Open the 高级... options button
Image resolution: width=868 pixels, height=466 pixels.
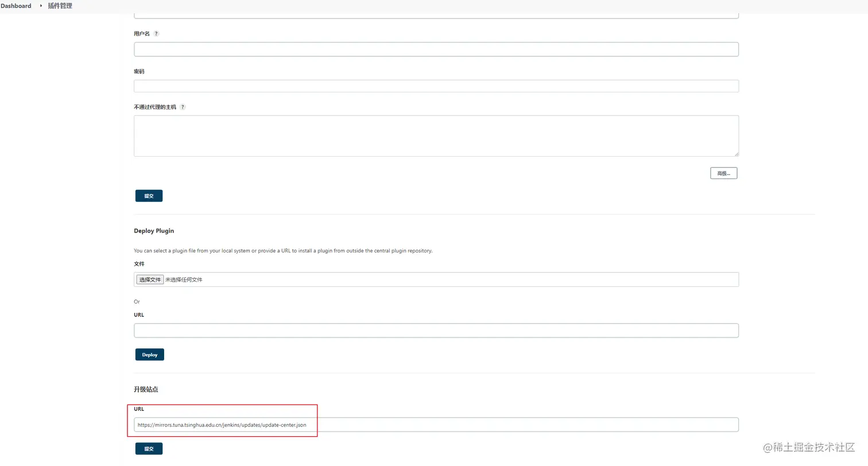click(x=723, y=173)
